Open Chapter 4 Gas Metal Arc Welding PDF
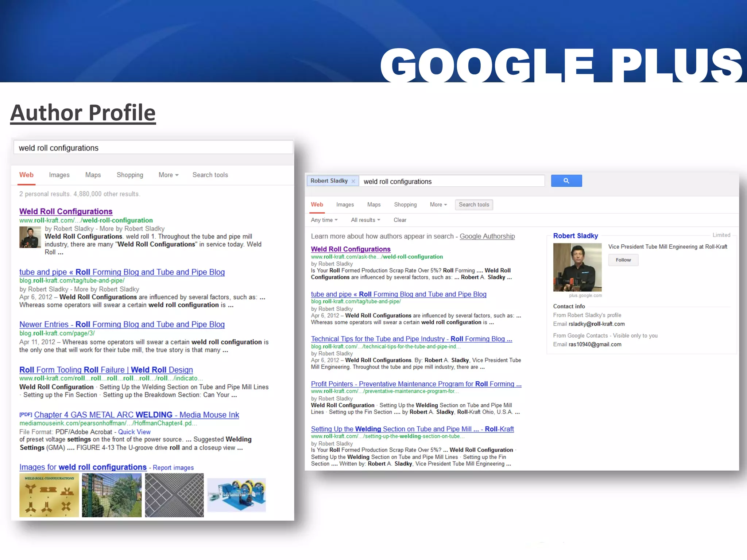 [136, 415]
